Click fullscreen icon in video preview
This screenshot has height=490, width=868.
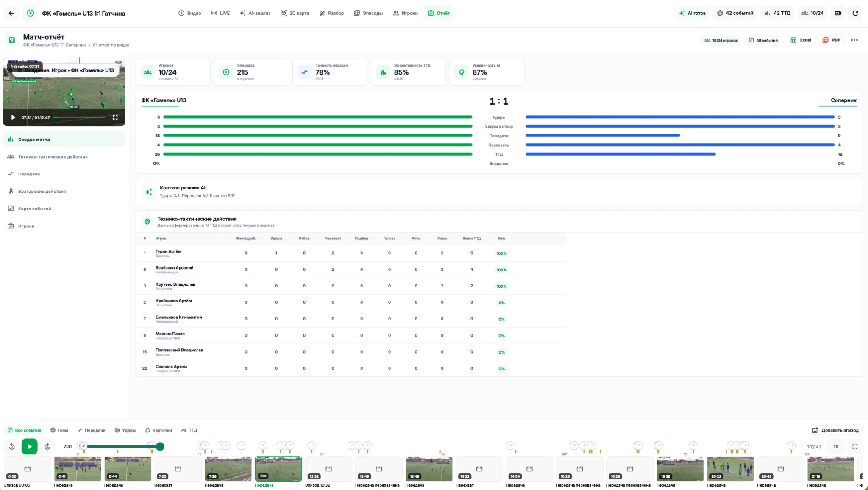click(115, 117)
